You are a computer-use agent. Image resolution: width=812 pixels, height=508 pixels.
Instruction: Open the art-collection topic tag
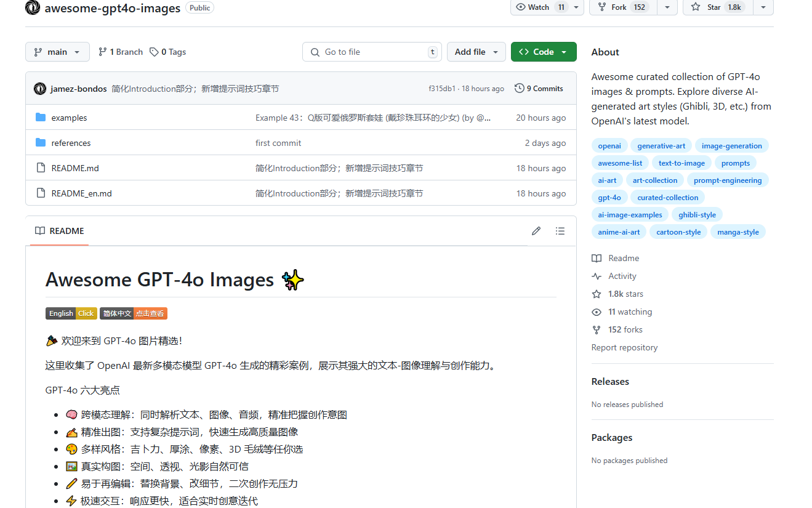655,180
